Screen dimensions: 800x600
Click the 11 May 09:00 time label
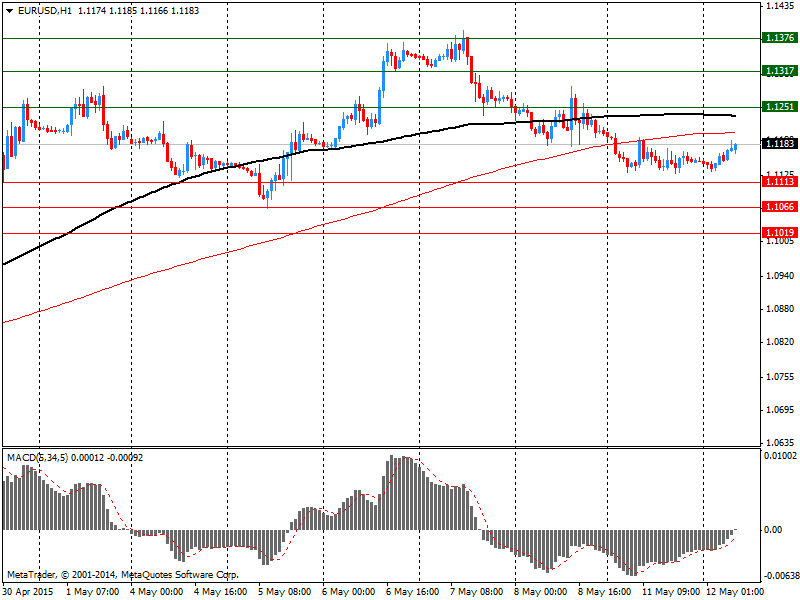[671, 592]
